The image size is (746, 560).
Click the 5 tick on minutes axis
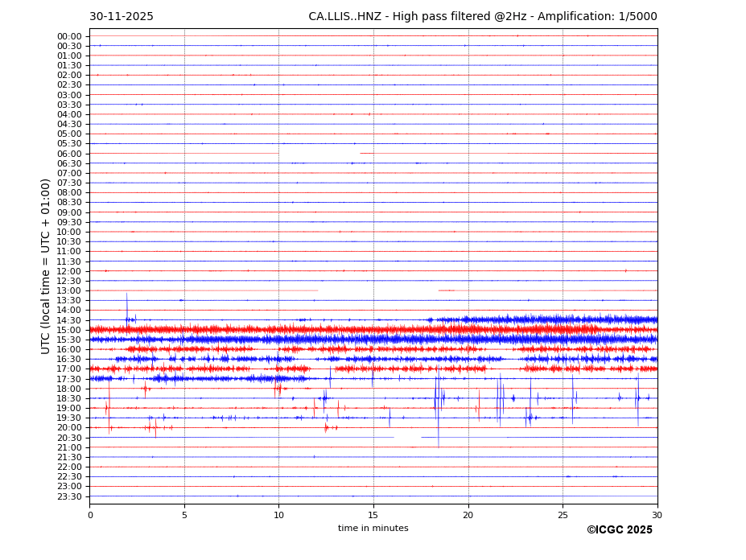[184, 515]
